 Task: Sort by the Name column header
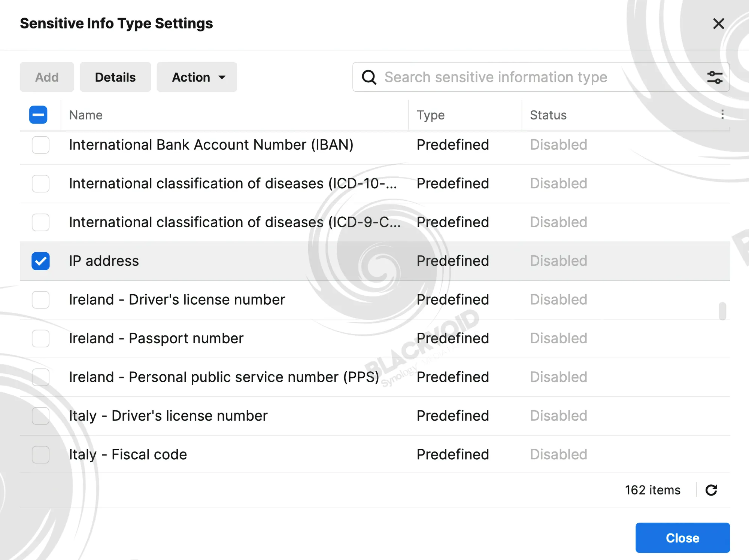pos(86,115)
